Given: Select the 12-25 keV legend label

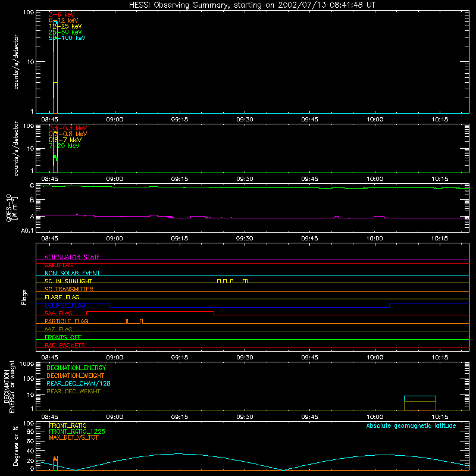Looking at the screenshot, I should 65,26.
